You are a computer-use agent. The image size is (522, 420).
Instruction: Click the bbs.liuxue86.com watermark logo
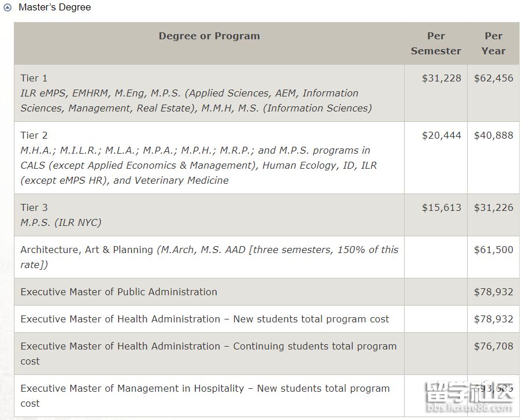pos(469,400)
